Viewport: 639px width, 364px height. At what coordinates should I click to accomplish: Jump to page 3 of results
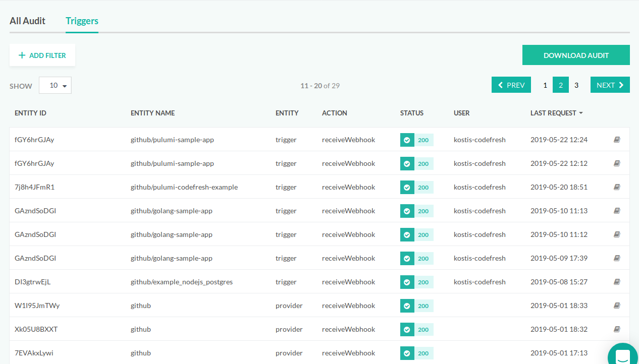[576, 85]
